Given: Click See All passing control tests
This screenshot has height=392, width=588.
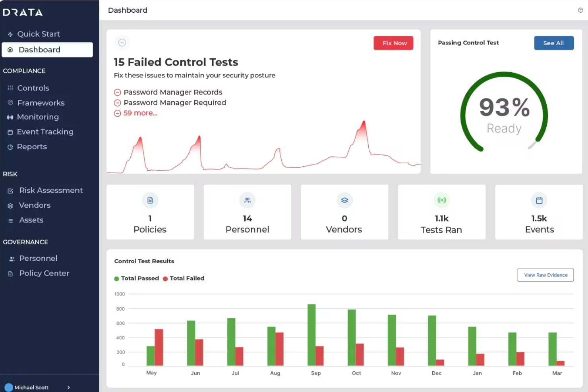Looking at the screenshot, I should coord(554,43).
